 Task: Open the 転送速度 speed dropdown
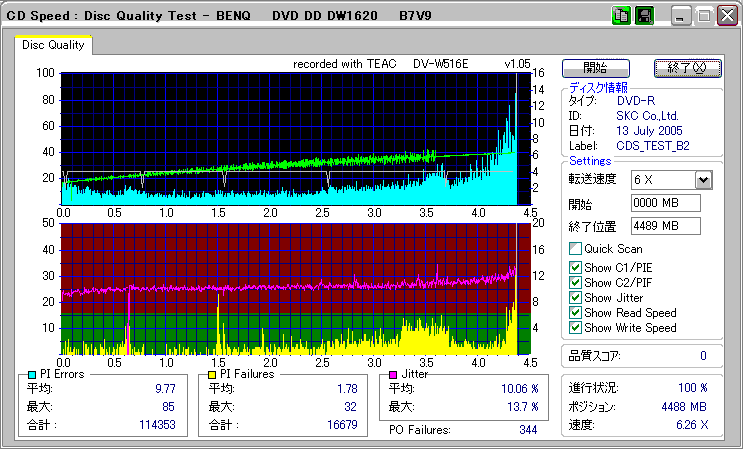pos(704,180)
